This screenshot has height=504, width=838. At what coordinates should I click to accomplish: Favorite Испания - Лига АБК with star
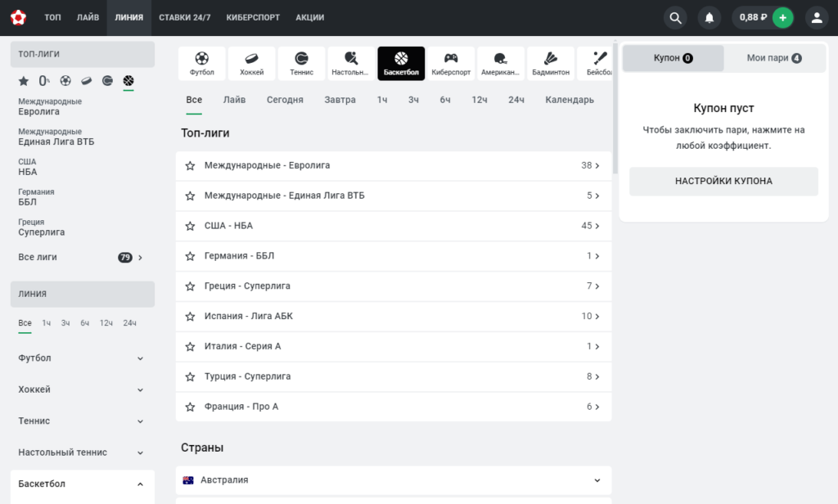(190, 317)
